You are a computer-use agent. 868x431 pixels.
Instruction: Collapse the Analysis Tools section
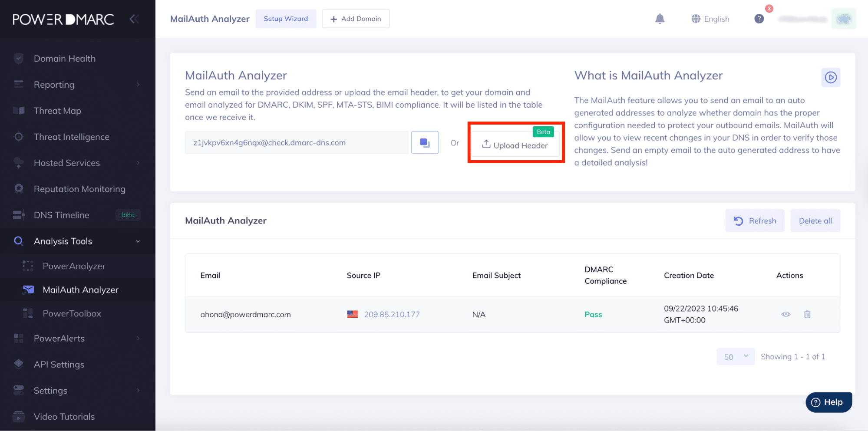click(x=138, y=241)
